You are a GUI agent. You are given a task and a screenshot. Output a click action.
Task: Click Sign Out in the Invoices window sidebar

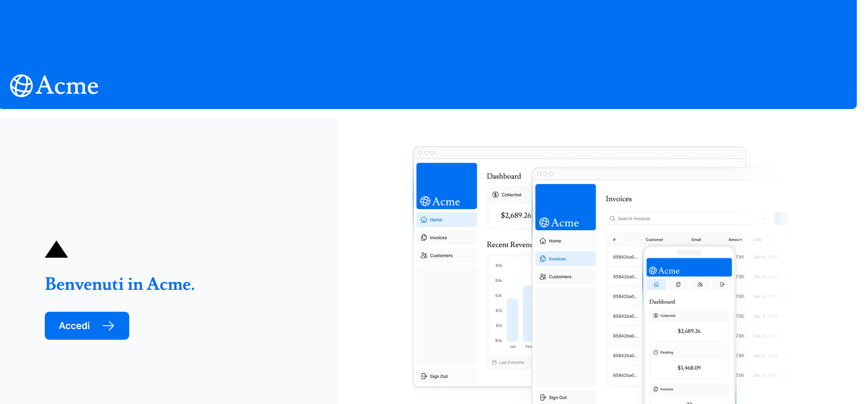(565, 397)
